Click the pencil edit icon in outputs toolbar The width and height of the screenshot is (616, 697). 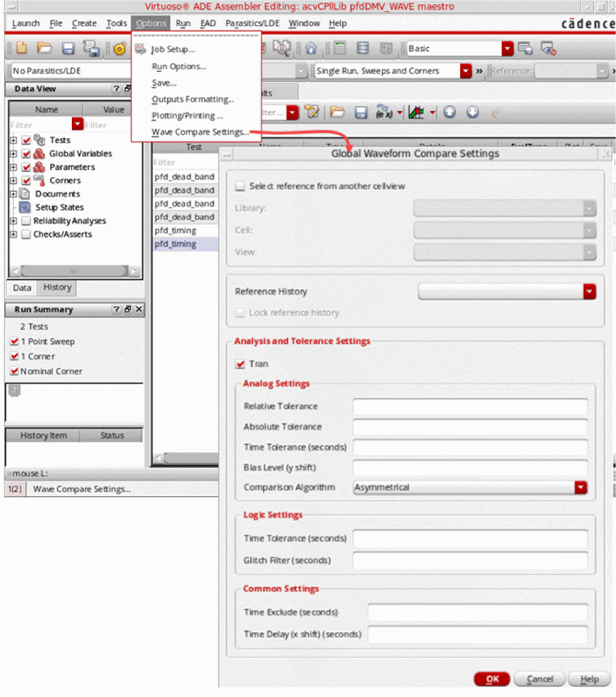pyautogui.click(x=311, y=112)
